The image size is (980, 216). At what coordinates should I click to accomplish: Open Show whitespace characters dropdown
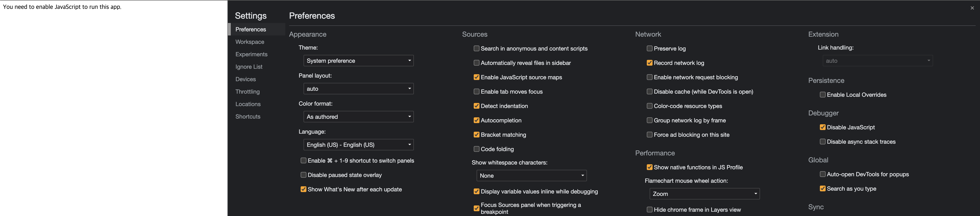531,176
